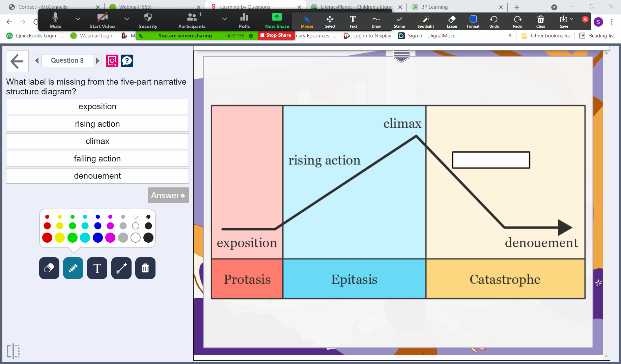The height and width of the screenshot is (364, 621).
Task: Select the line drawing tool
Action: coord(121,268)
